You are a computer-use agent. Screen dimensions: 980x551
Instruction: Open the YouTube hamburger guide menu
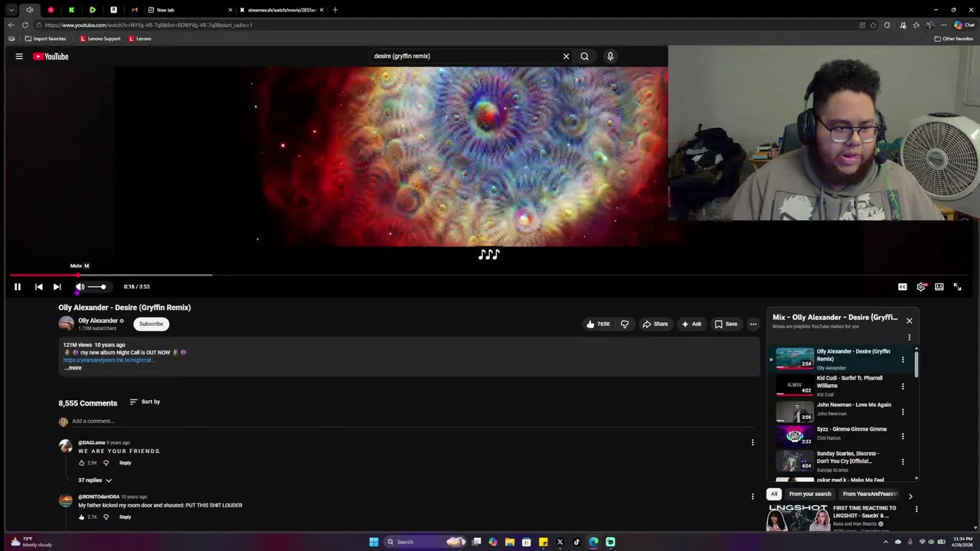click(x=19, y=56)
